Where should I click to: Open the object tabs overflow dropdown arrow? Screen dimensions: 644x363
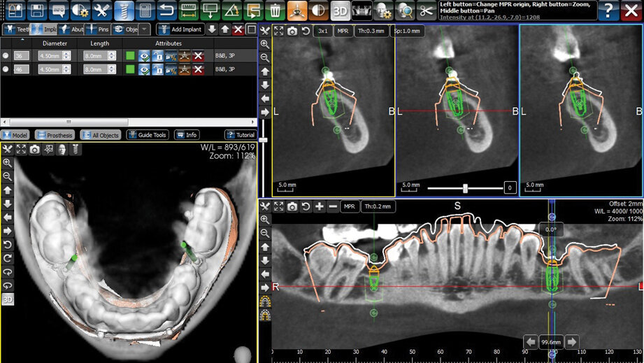144,29
